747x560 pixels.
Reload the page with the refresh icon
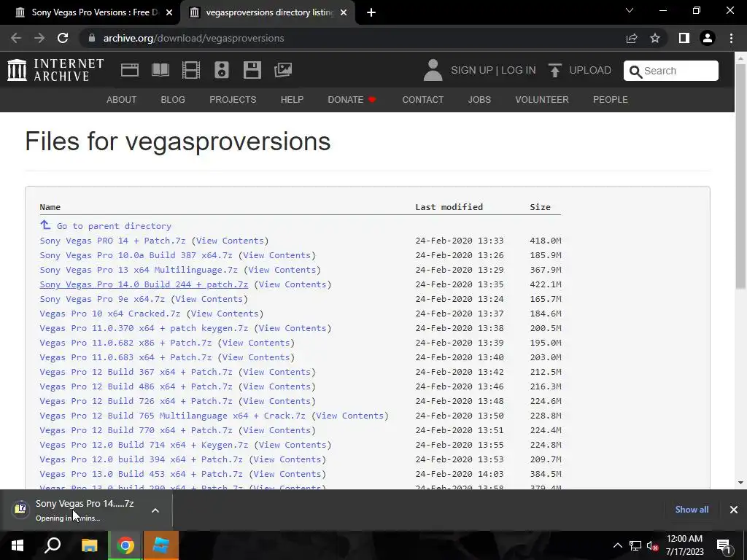63,38
